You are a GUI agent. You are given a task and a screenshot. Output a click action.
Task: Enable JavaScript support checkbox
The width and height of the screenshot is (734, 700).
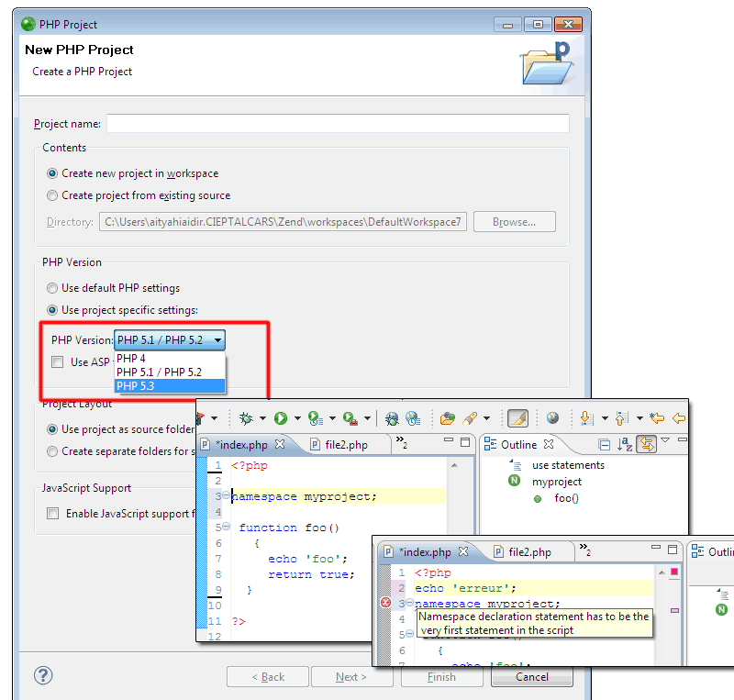tap(53, 514)
